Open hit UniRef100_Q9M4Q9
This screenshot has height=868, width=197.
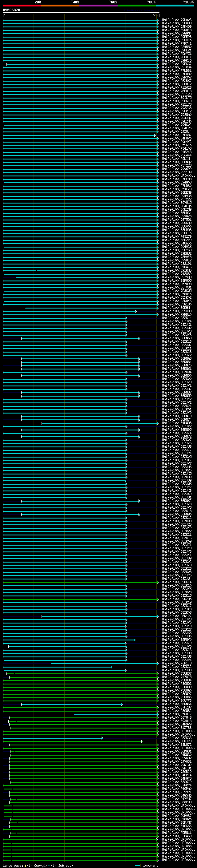pos(177,26)
